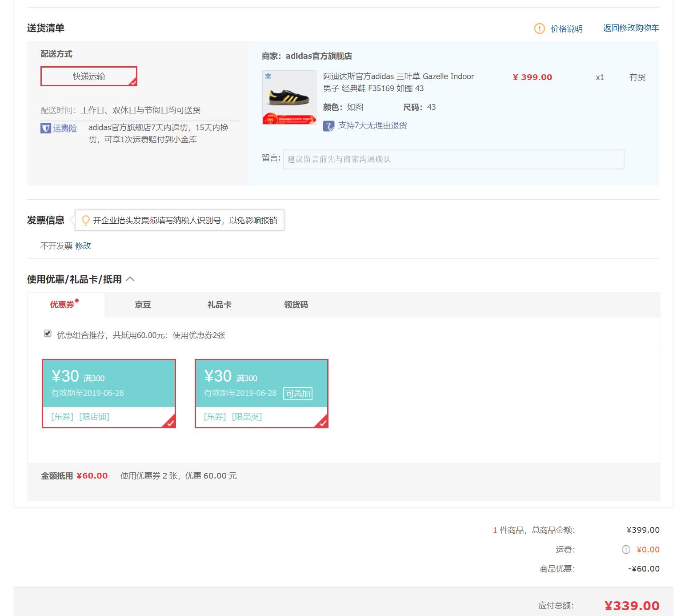Focus the 留言 message input field

coord(453,159)
